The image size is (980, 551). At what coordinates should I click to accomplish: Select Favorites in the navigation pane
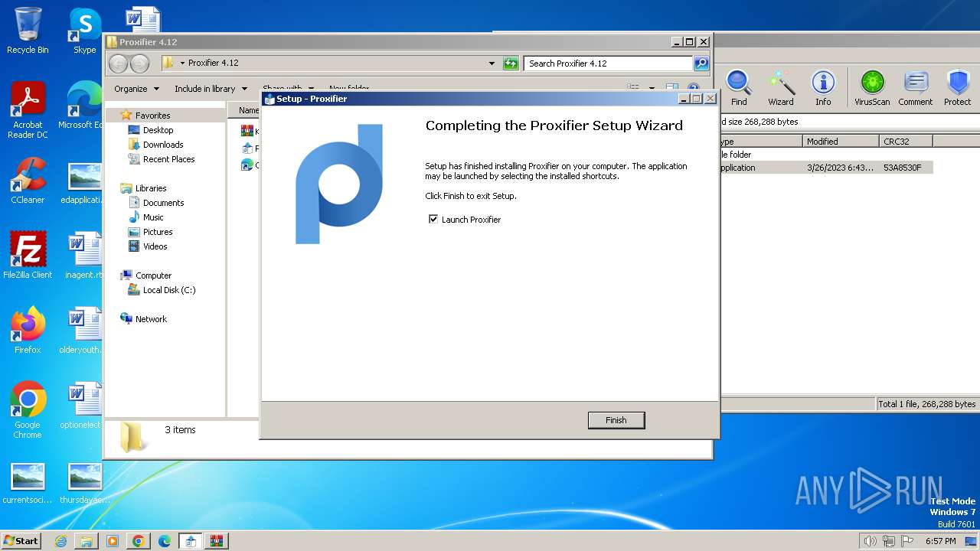(x=152, y=116)
